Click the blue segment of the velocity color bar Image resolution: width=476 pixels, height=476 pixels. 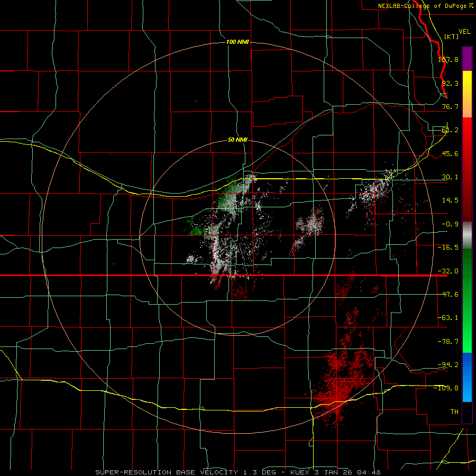click(467, 377)
